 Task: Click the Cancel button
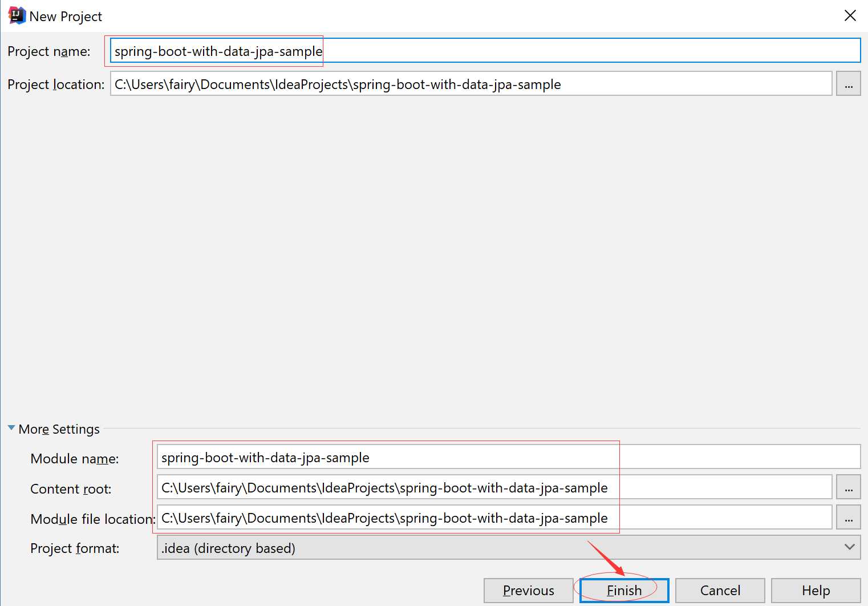point(720,591)
